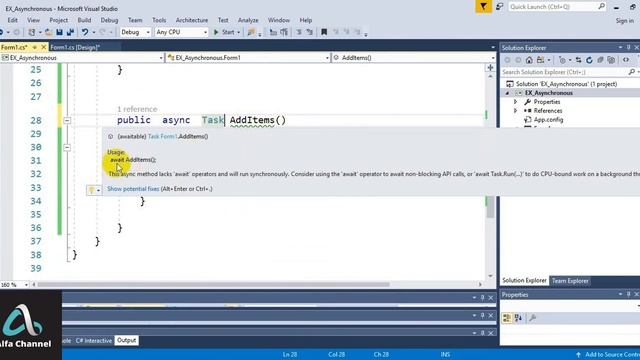Viewport: 640px width, 360px height.
Task: Click Solution Explorer folder view icon
Action: click(x=540, y=60)
